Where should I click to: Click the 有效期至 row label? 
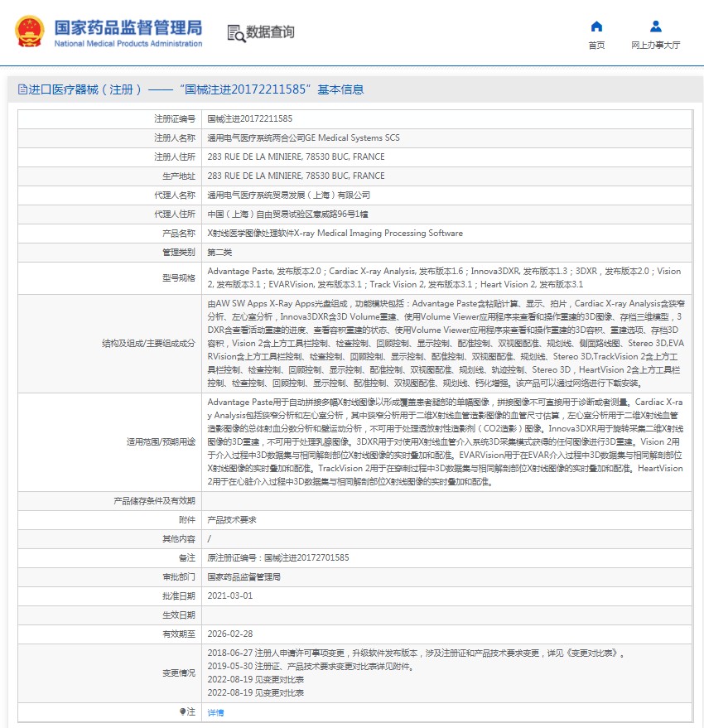[179, 634]
